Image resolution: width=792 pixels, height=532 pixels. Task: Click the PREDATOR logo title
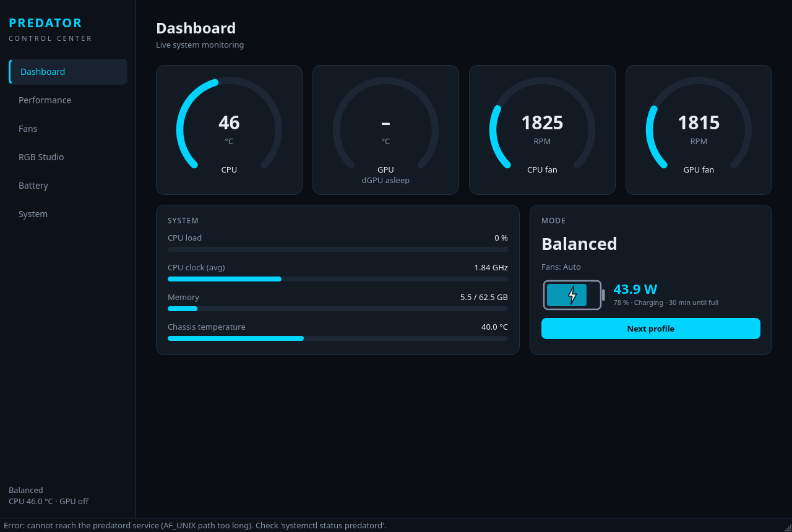[x=45, y=23]
